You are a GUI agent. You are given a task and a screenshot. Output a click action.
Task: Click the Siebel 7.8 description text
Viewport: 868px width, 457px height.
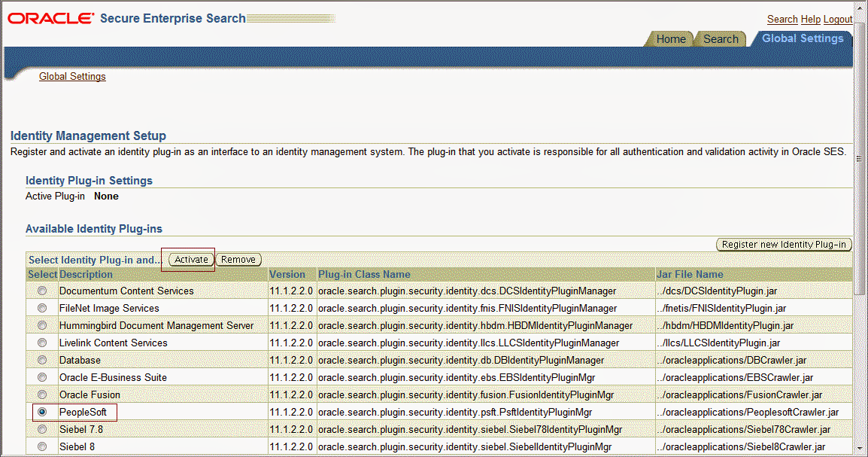[x=80, y=429]
